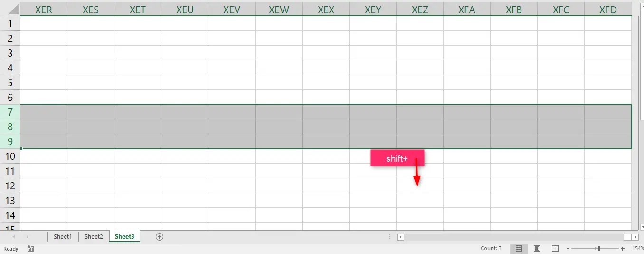The image size is (644, 254).
Task: Click the 154% zoom level text
Action: click(637, 249)
